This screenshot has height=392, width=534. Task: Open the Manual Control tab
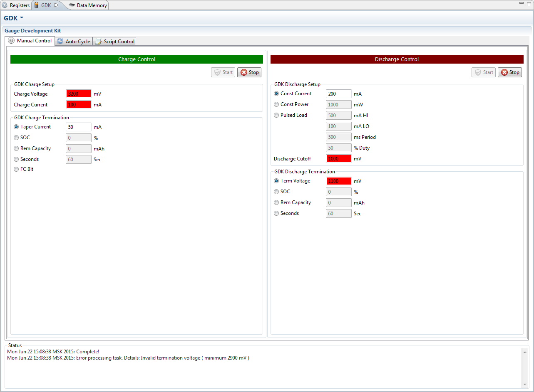[30, 41]
